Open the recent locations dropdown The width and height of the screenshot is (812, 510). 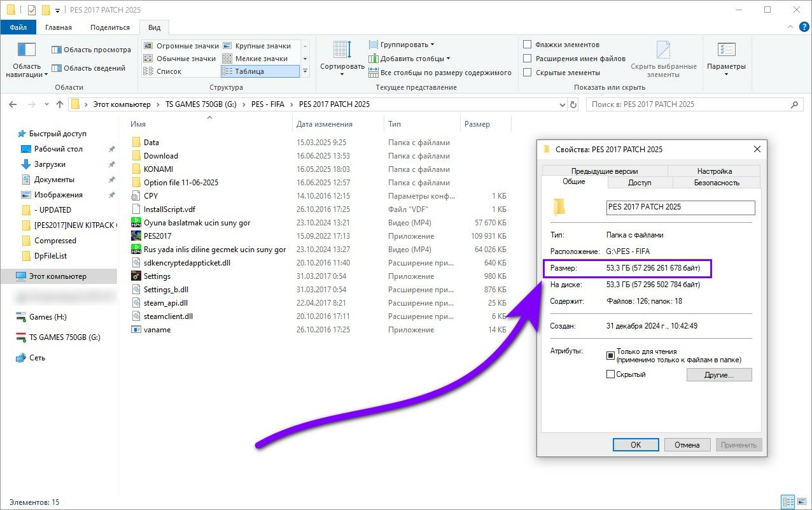(46, 104)
